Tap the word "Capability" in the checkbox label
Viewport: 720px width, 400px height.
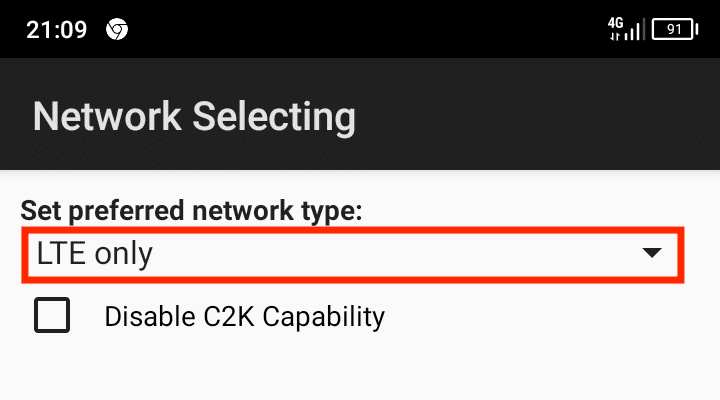click(324, 316)
